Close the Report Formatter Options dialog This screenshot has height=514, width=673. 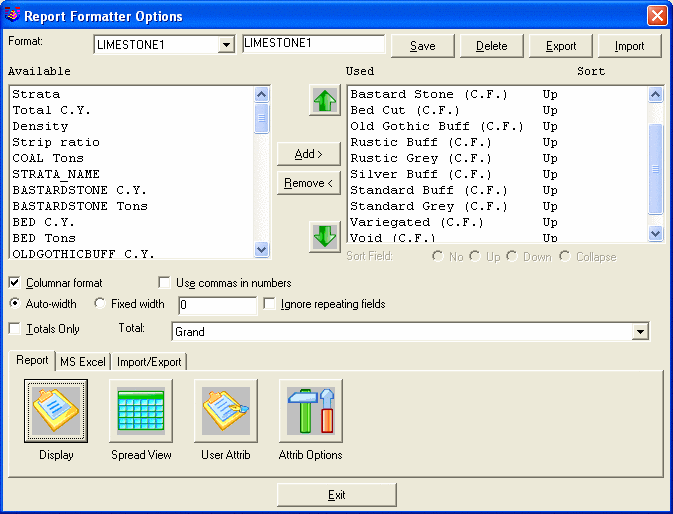[x=657, y=16]
